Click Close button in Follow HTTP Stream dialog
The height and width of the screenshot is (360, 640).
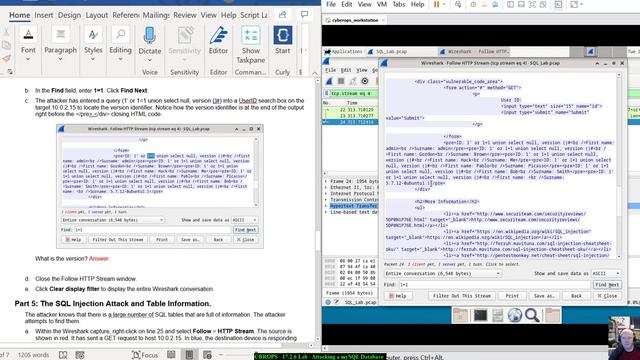click(x=607, y=296)
